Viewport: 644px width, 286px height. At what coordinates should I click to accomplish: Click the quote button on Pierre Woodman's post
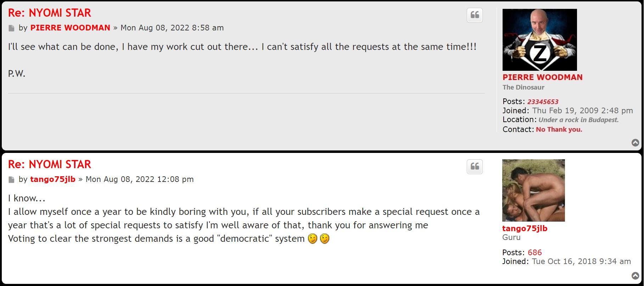tap(475, 15)
